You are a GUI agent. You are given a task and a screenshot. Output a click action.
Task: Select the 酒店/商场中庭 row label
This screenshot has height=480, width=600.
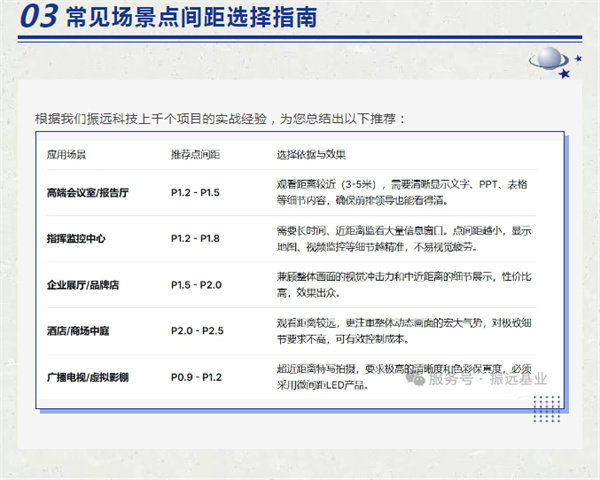[x=81, y=331]
